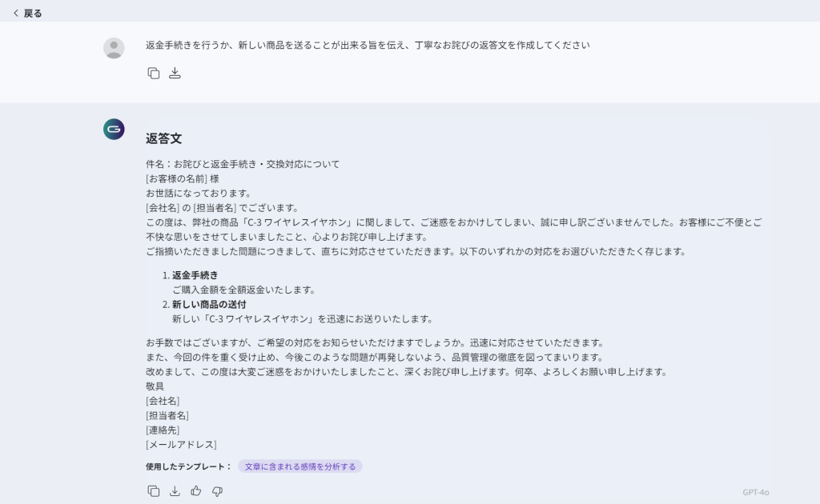Give the response a thumbs up
820x504 pixels.
pyautogui.click(x=196, y=491)
